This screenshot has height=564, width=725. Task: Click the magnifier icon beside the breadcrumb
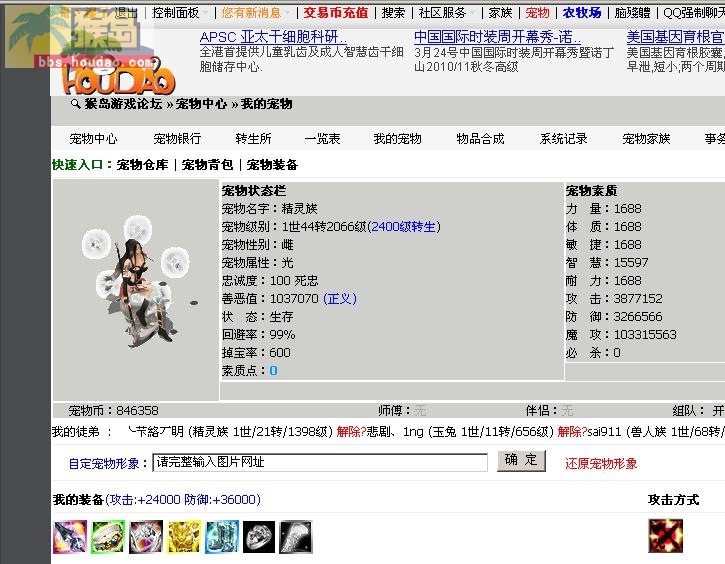tap(75, 104)
